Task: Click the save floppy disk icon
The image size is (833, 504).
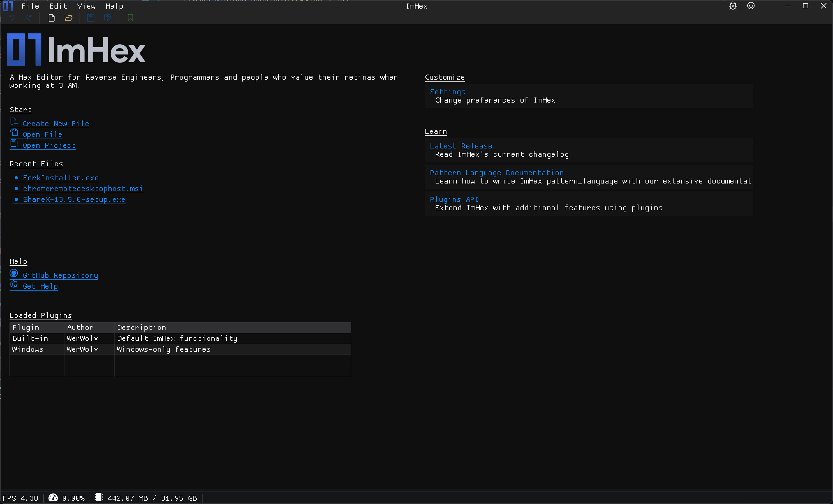Action: pos(91,18)
